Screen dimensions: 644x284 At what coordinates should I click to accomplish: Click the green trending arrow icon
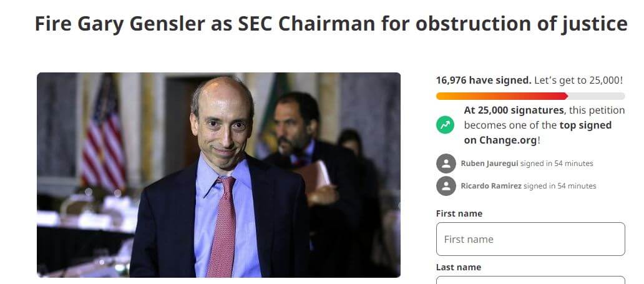tap(445, 125)
